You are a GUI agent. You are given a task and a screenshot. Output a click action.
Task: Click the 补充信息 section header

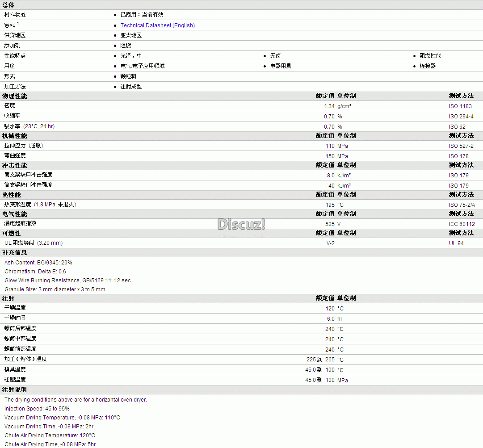[14, 252]
